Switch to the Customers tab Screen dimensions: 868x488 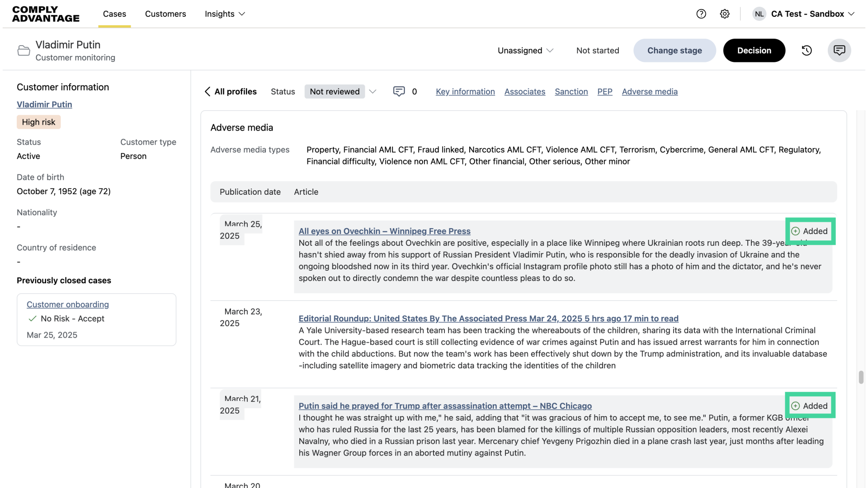(165, 14)
